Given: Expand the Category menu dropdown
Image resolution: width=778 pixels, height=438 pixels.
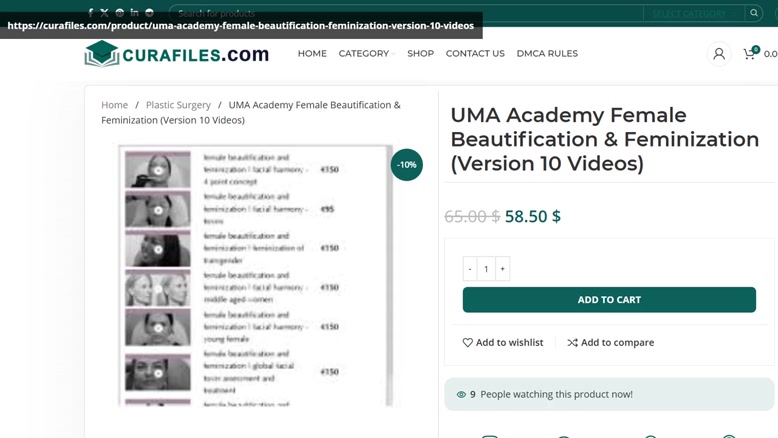Looking at the screenshot, I should click(366, 54).
